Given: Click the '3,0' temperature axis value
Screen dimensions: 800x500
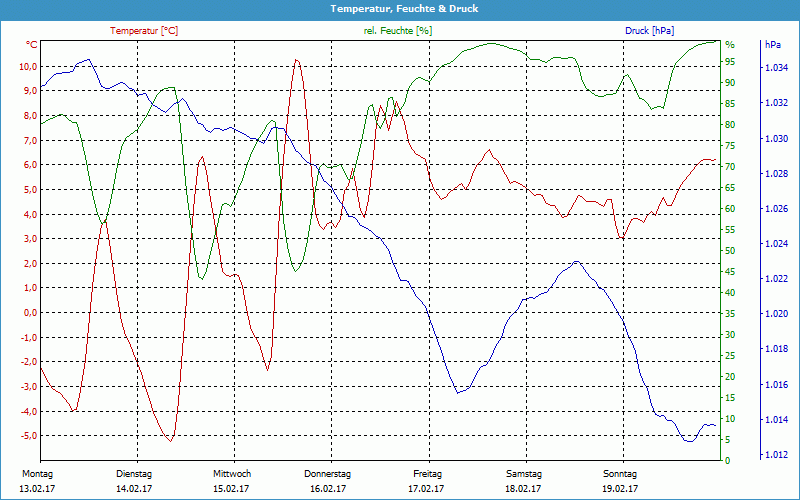Looking at the screenshot, I should point(30,239).
